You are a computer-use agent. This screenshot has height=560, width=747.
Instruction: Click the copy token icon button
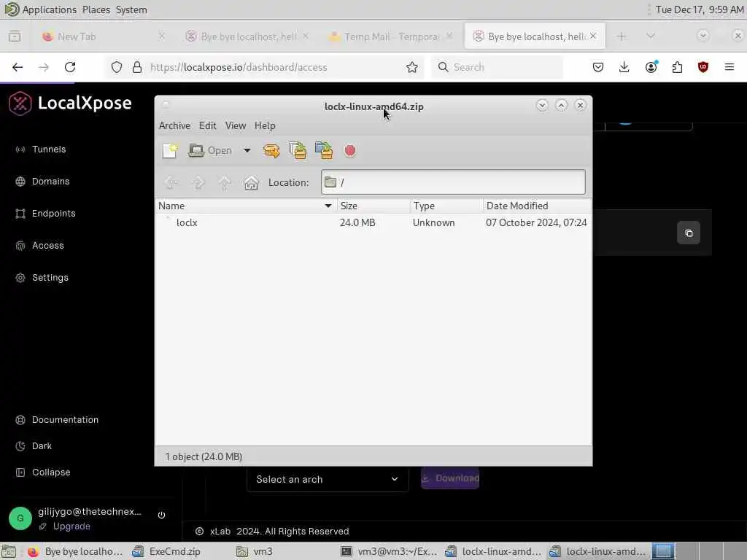coord(689,233)
